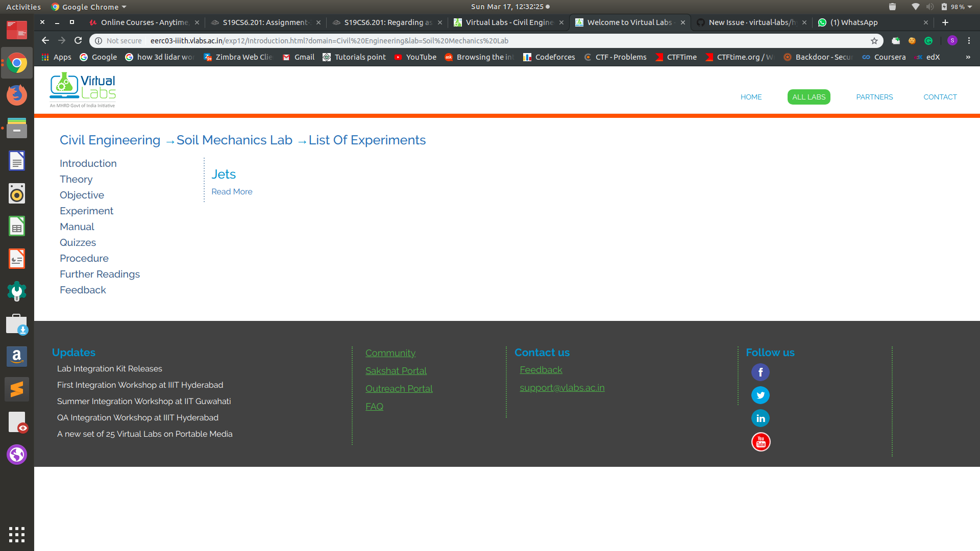Select the ALL LABS menu item
The width and height of the screenshot is (980, 551).
coord(808,97)
